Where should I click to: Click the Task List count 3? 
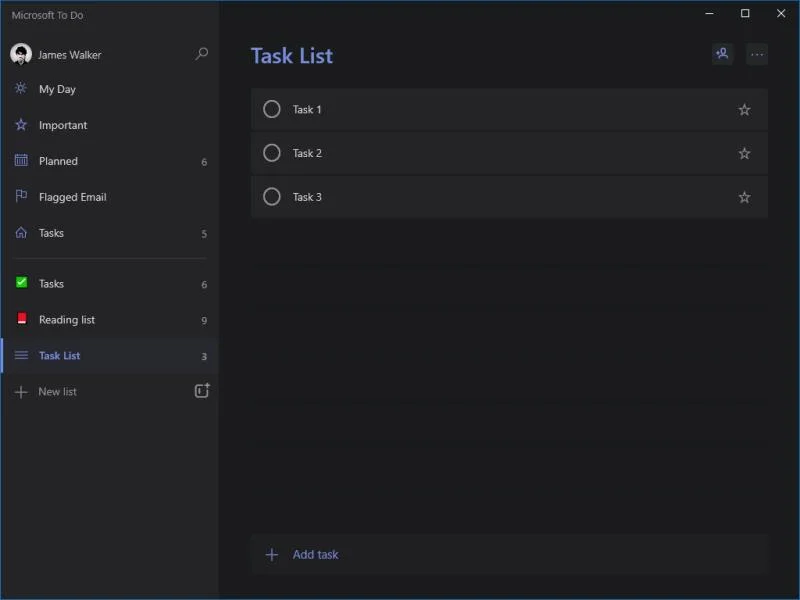204,357
